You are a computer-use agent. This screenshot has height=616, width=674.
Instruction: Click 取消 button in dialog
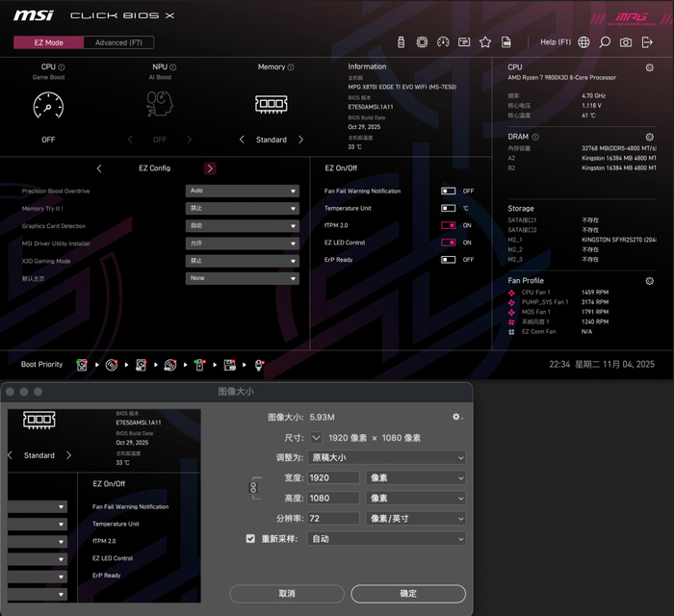pyautogui.click(x=287, y=594)
